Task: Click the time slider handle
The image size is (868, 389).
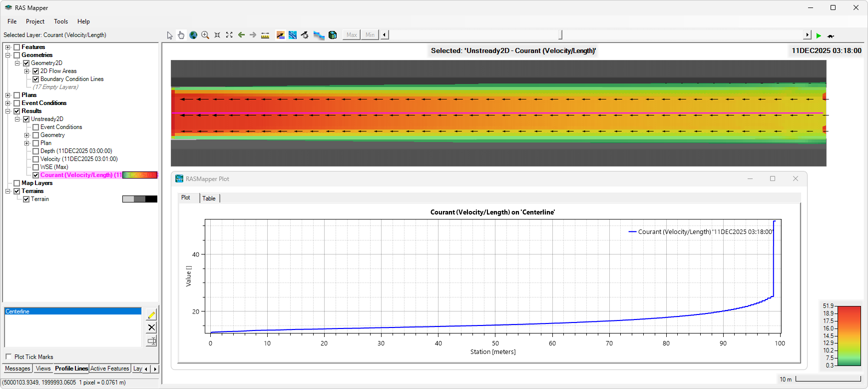Action: 560,34
